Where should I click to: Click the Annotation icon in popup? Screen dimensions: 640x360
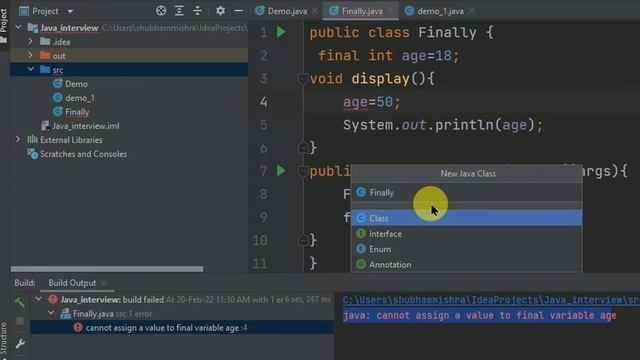click(x=361, y=264)
